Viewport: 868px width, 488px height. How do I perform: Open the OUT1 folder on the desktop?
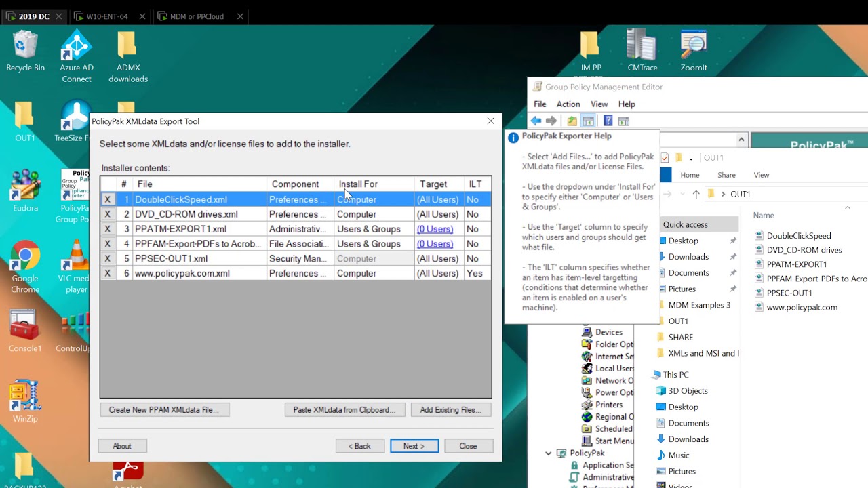coord(25,122)
